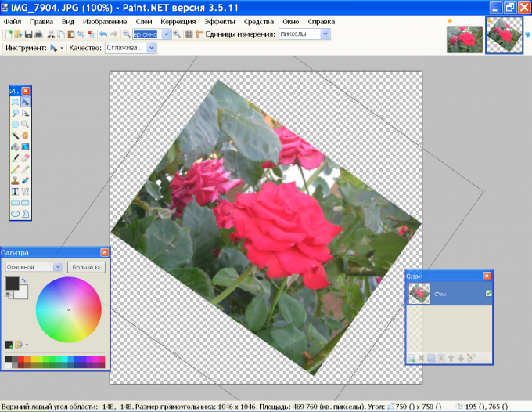This screenshot has width=532, height=412.
Task: Open the Основной color mode dropdown
Action: point(58,267)
